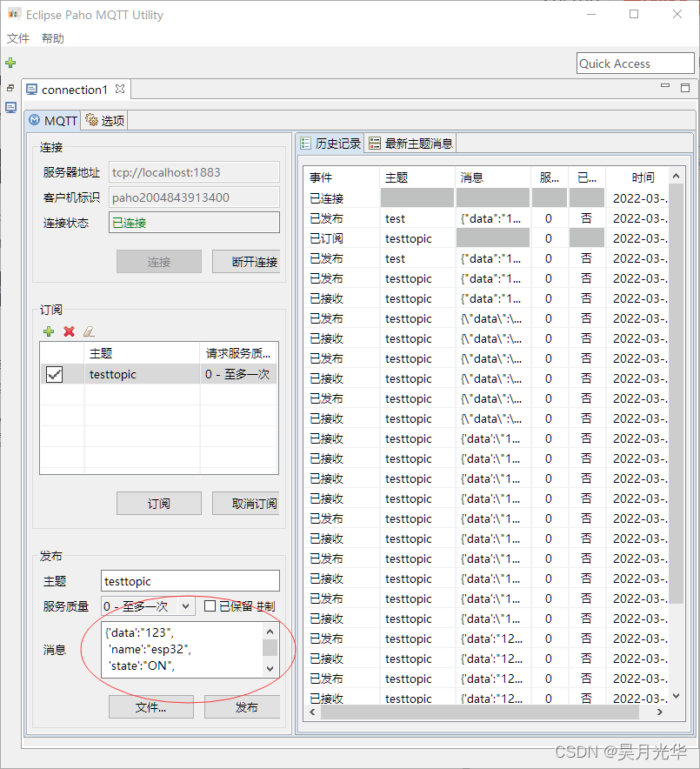
Task: Click the 取消订阅 button
Action: point(246,504)
